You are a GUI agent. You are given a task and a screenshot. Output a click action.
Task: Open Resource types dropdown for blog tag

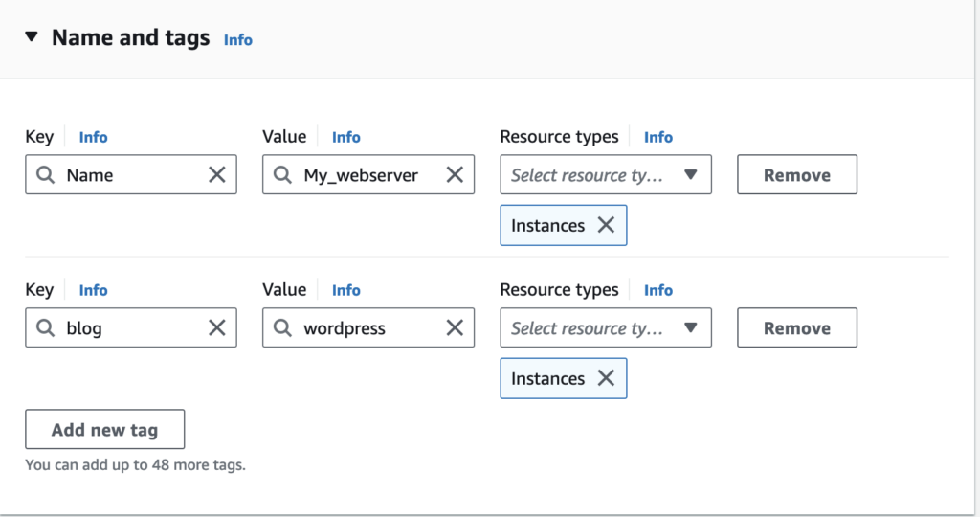coord(605,328)
